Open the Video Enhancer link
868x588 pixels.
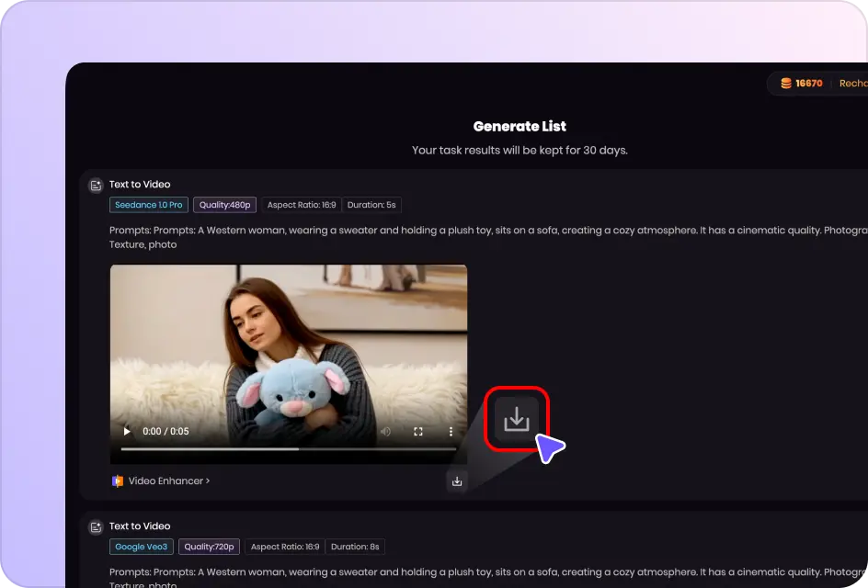point(168,481)
